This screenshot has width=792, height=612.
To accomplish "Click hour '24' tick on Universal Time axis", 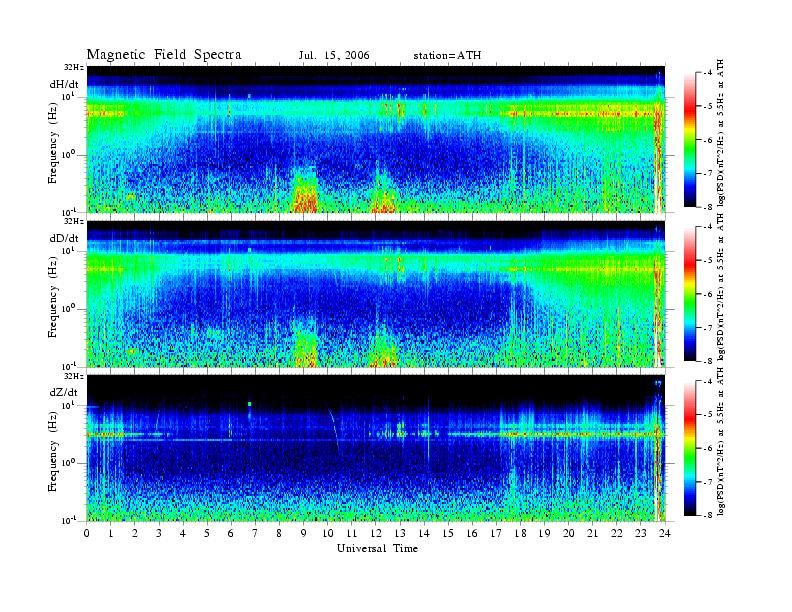I will (665, 533).
